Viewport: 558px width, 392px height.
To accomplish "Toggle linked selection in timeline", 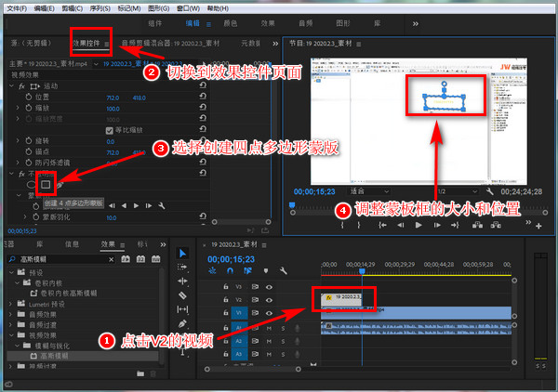I will coord(247,271).
